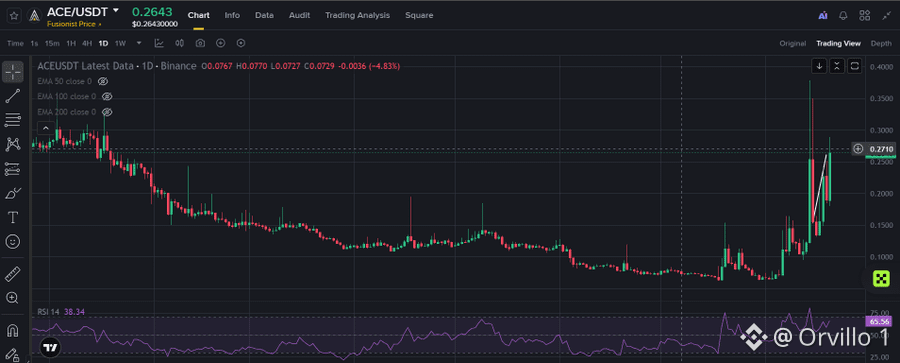Click the circled plus icon in the time toolbar
Viewport: 900px width, 363px height.
click(x=220, y=43)
